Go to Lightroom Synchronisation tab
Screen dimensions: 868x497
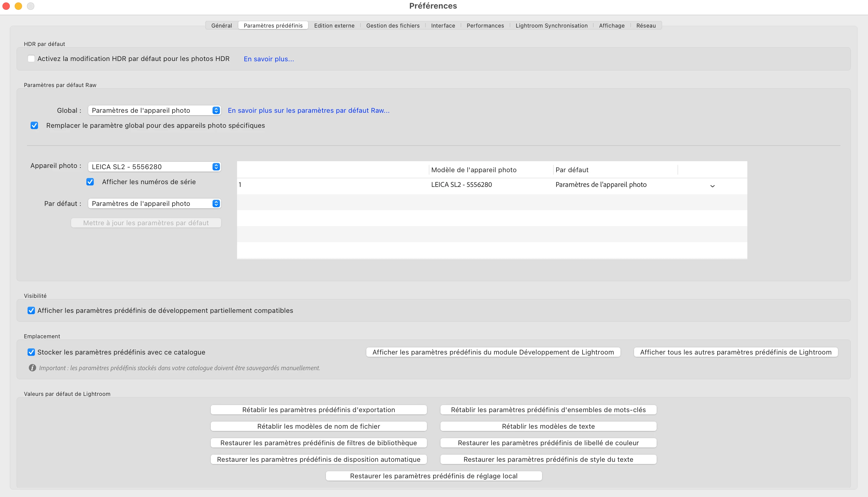[551, 26]
